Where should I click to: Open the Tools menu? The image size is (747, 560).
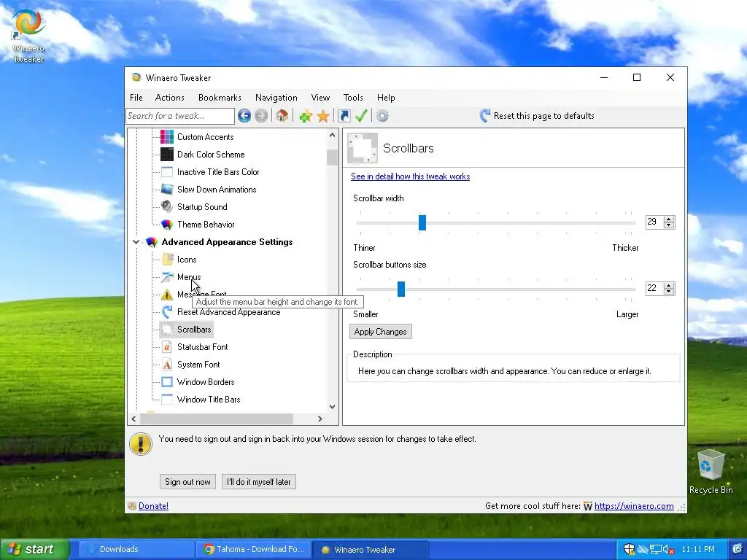coord(353,98)
